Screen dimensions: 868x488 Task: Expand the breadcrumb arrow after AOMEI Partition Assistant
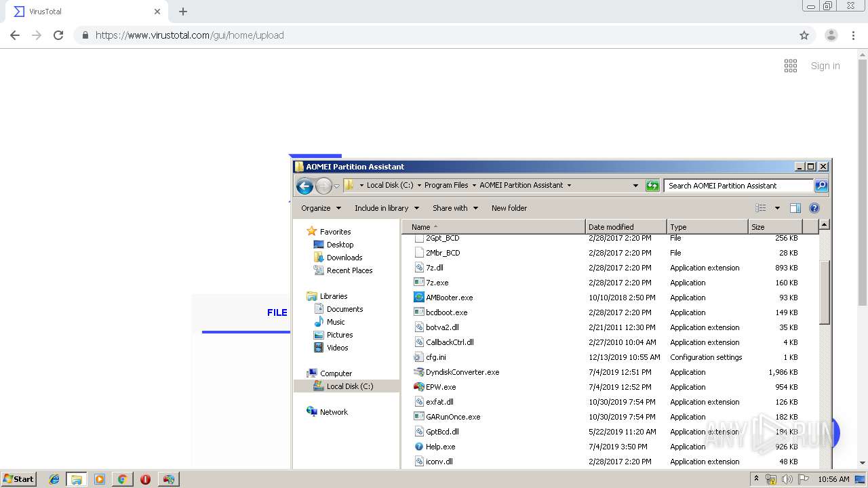click(x=569, y=185)
